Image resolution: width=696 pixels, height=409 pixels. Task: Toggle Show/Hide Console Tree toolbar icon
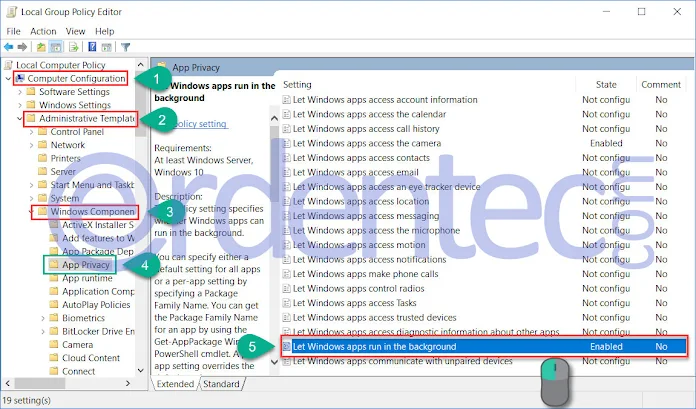(x=56, y=47)
